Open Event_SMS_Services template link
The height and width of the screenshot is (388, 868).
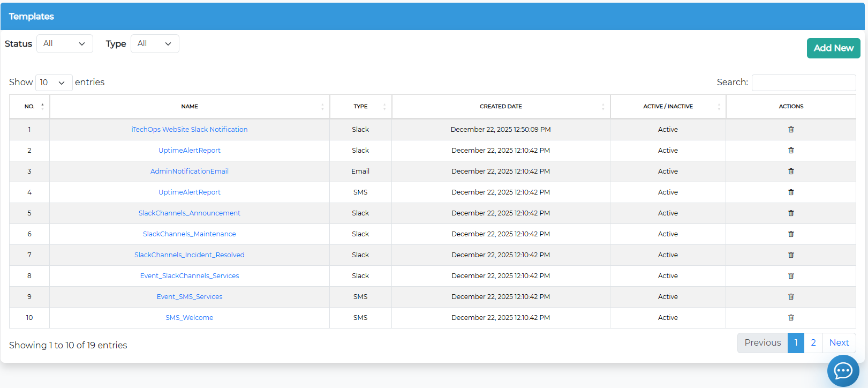click(x=190, y=297)
